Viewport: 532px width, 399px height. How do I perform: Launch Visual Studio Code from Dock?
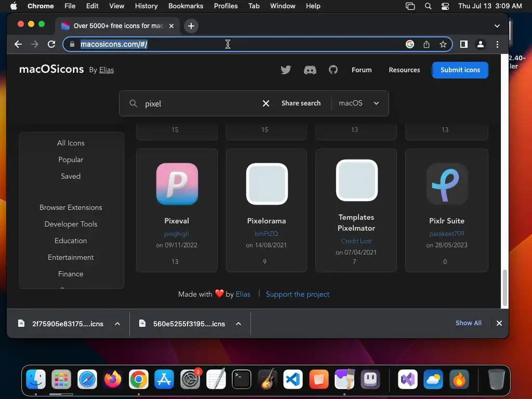pos(293,379)
